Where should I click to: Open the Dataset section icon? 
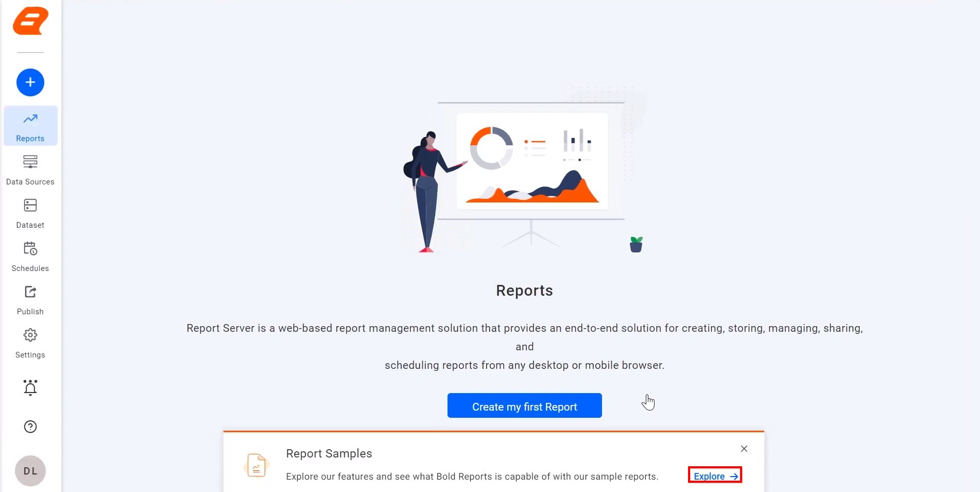[30, 205]
